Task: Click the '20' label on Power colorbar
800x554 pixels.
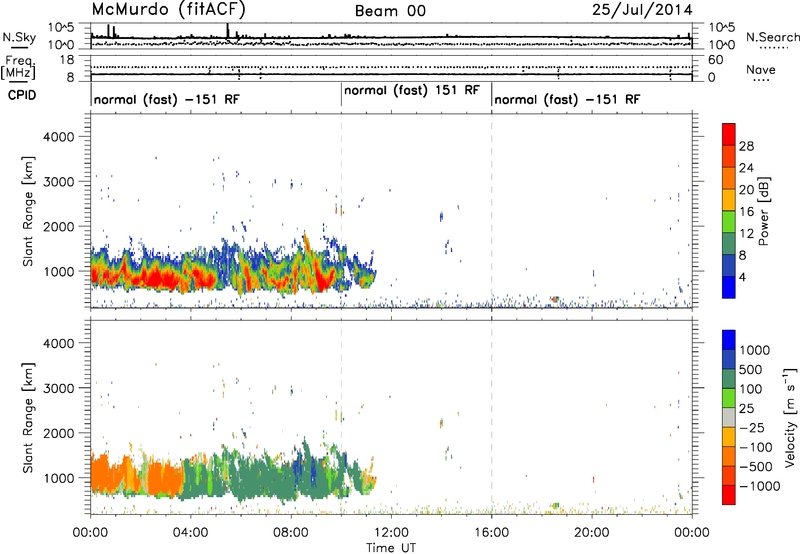Action: (746, 190)
